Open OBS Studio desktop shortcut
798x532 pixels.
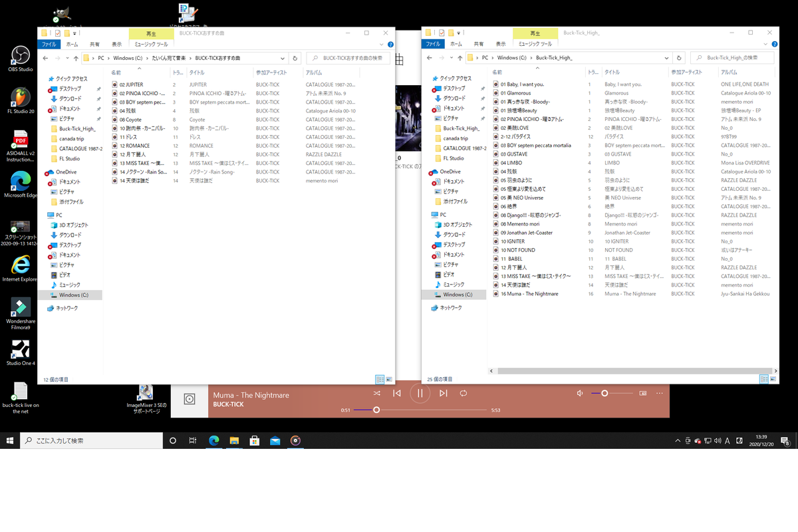[21, 59]
